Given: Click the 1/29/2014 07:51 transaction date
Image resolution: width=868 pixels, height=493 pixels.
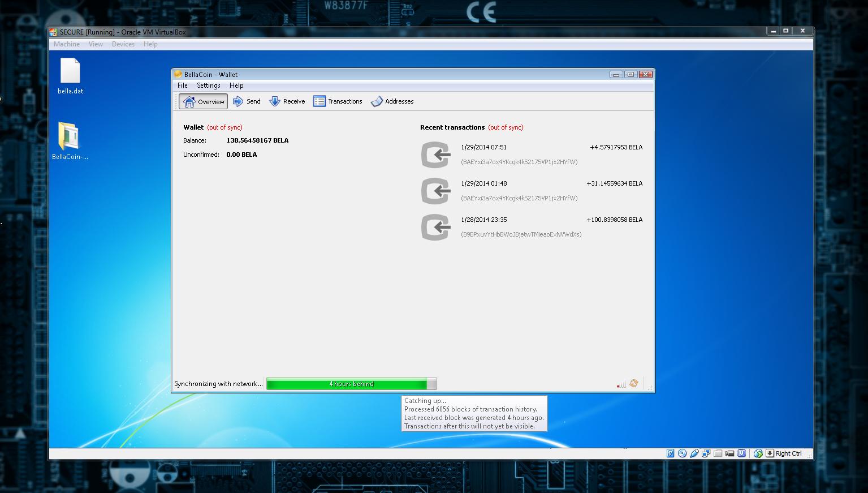Looking at the screenshot, I should [x=484, y=147].
